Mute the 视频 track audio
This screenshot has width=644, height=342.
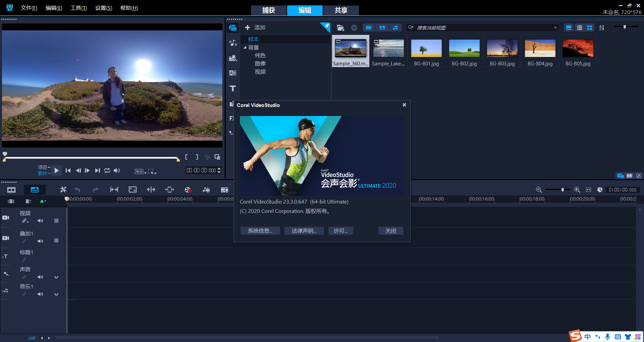(x=40, y=221)
